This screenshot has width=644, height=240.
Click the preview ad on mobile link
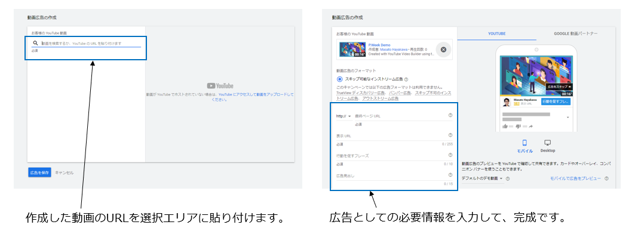click(x=575, y=179)
